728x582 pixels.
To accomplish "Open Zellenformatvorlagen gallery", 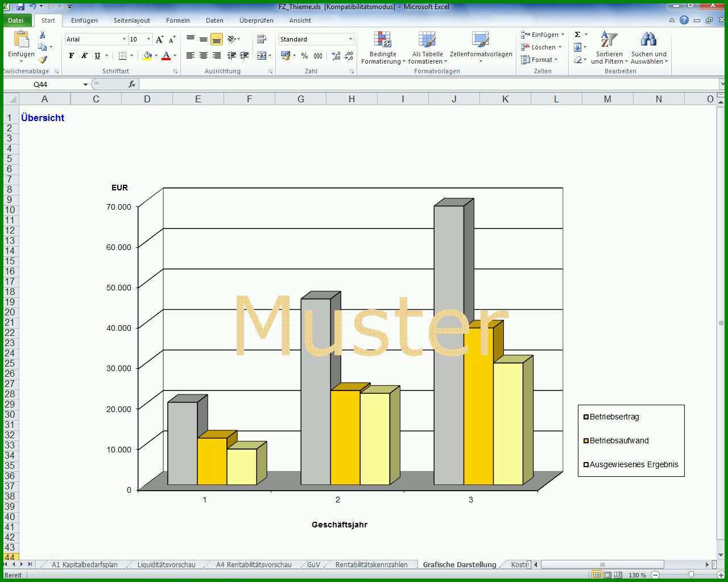I will pos(481,48).
